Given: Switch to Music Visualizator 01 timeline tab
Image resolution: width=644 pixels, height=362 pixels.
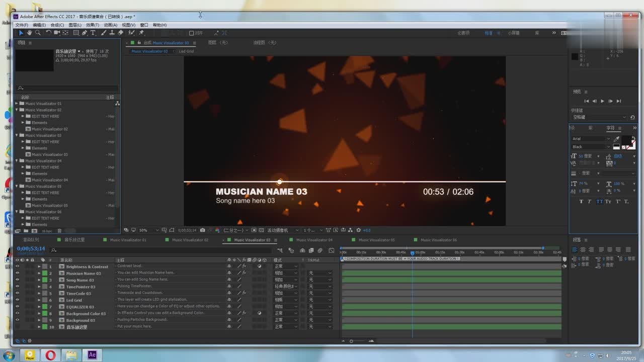Looking at the screenshot, I should [x=128, y=240].
